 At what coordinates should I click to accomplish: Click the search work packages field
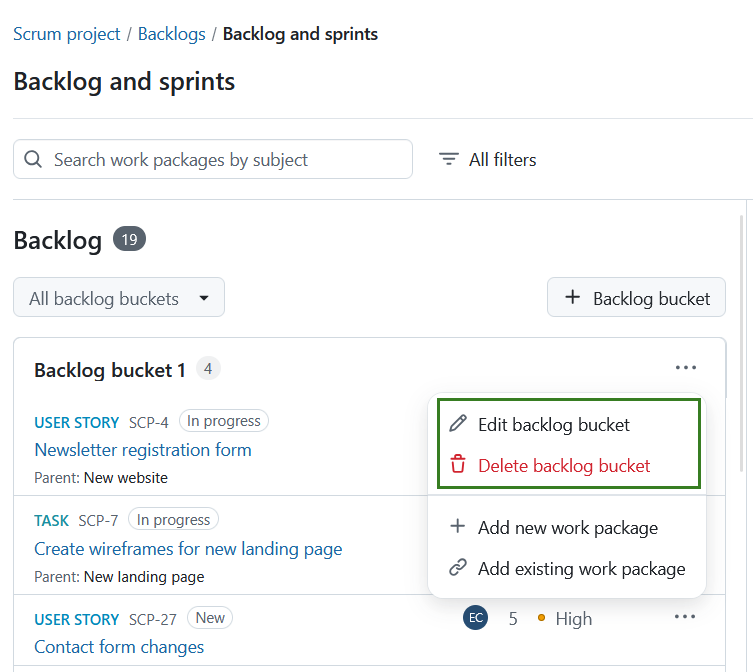point(213,159)
